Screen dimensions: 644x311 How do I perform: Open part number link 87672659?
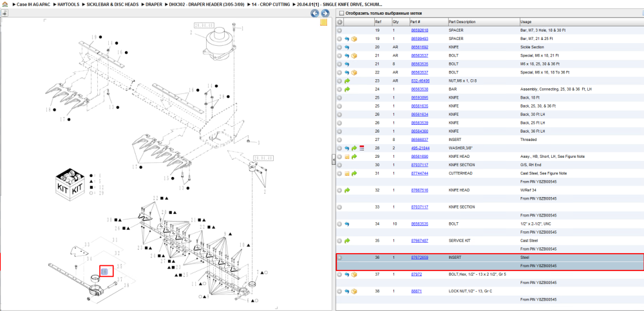420,258
